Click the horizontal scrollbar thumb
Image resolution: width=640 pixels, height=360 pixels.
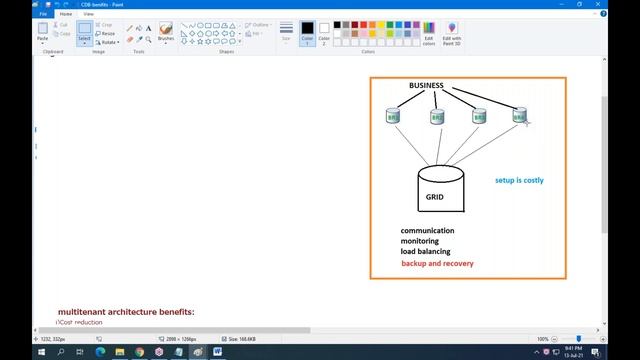coord(175,330)
